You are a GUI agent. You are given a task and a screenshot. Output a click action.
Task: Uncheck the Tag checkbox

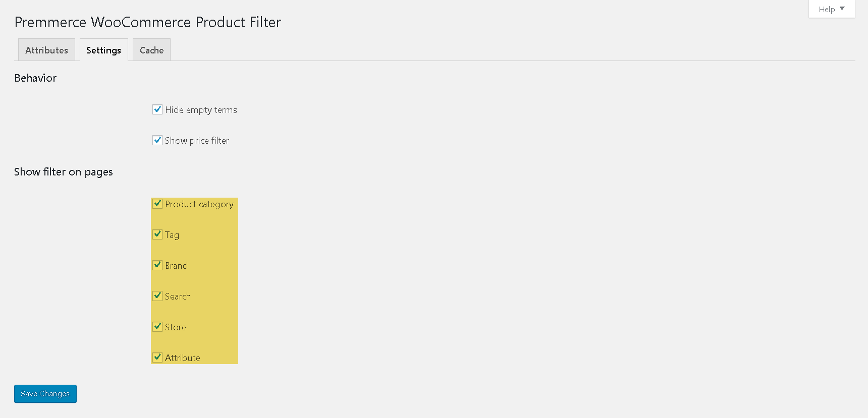pyautogui.click(x=157, y=234)
